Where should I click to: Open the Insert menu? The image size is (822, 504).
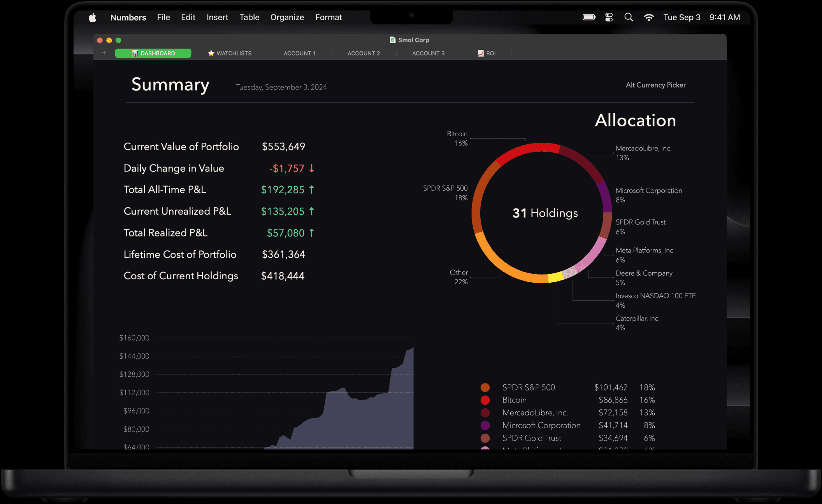(x=217, y=17)
